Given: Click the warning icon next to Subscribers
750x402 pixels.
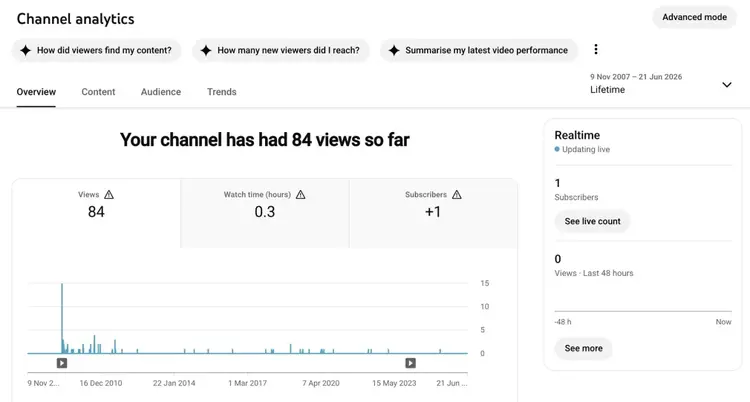Looking at the screenshot, I should (x=457, y=195).
